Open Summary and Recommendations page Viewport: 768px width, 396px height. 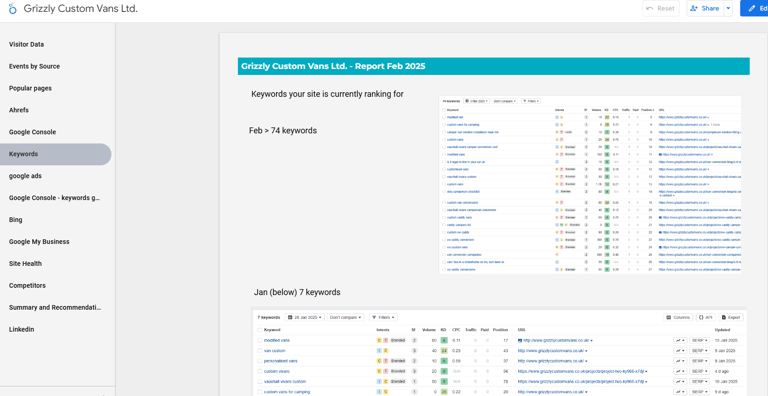(x=55, y=307)
